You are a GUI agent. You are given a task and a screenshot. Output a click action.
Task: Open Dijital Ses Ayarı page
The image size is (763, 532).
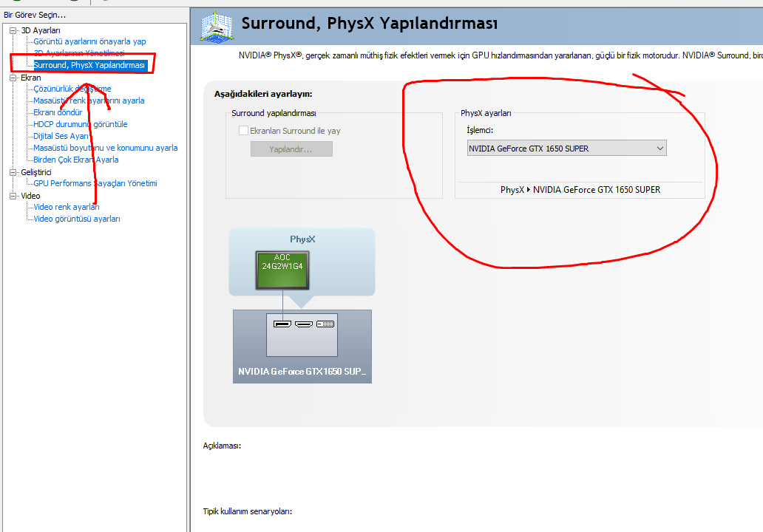pos(61,136)
